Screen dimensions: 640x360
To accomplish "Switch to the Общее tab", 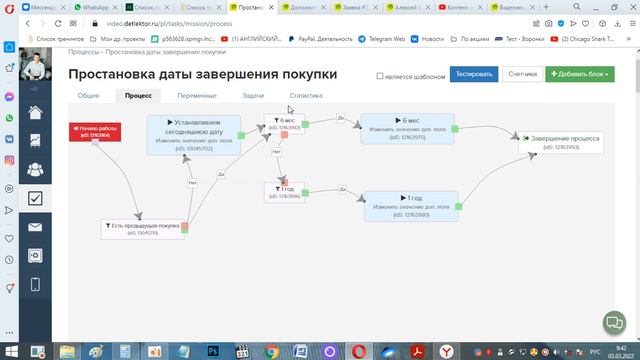I will [x=89, y=96].
